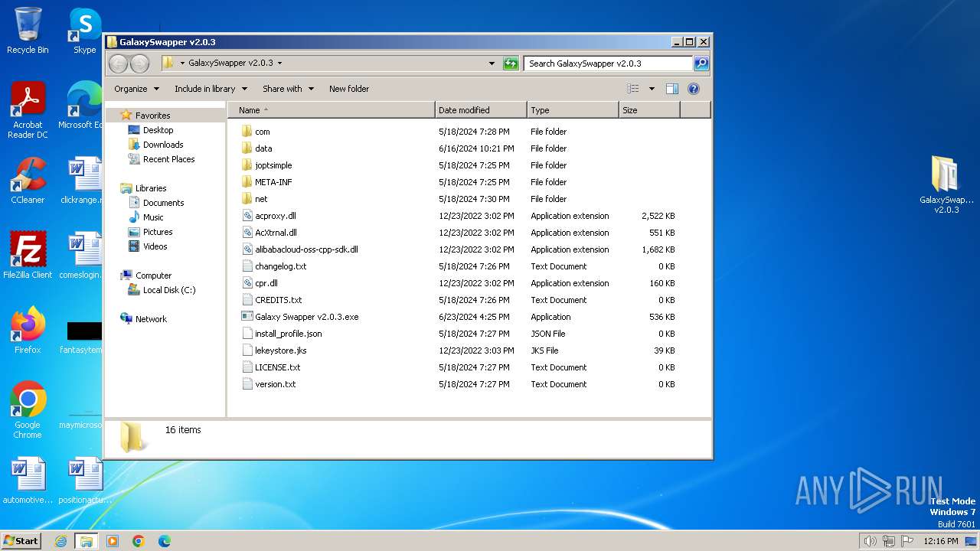Viewport: 980px width, 551px height.
Task: Expand the views options arrow
Action: (652, 89)
